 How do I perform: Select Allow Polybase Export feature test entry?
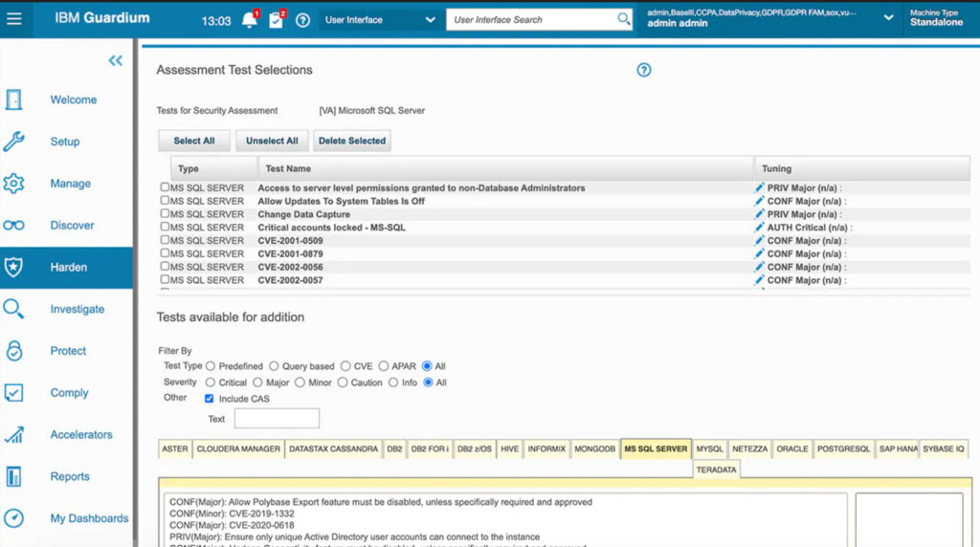pyautogui.click(x=381, y=502)
